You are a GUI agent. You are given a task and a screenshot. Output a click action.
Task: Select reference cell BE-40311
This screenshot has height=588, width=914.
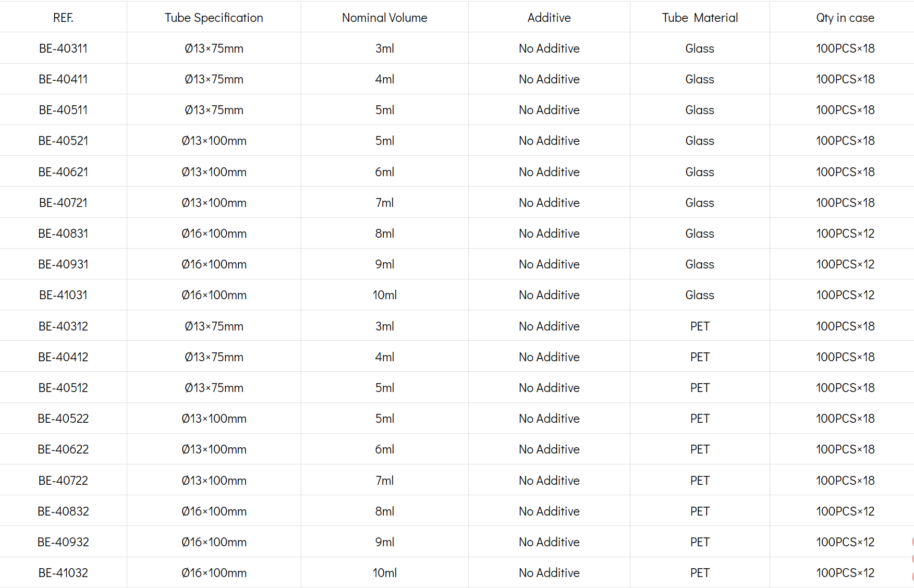click(x=63, y=48)
